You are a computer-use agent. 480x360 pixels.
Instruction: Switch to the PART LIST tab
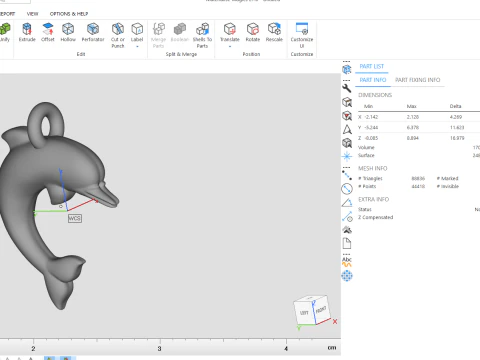point(372,66)
